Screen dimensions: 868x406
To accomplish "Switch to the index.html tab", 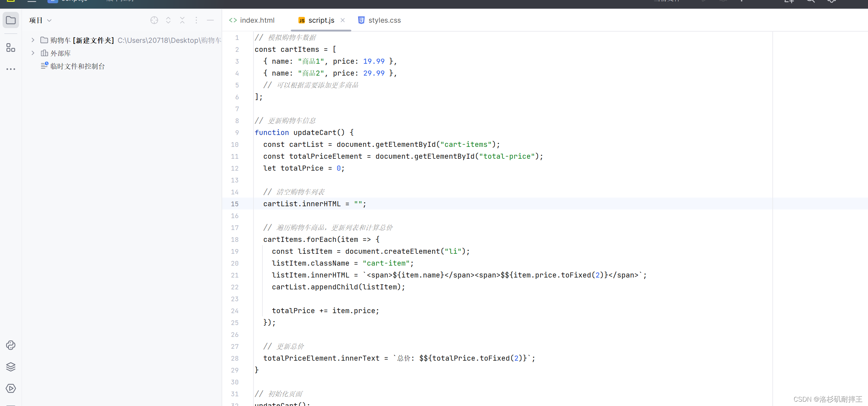I will (257, 20).
